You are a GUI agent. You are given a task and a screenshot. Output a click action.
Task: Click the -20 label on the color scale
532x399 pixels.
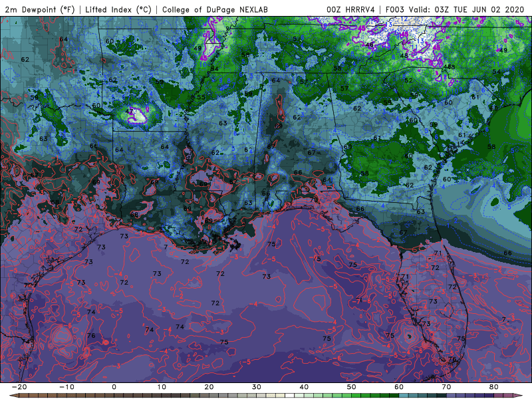tap(19, 387)
